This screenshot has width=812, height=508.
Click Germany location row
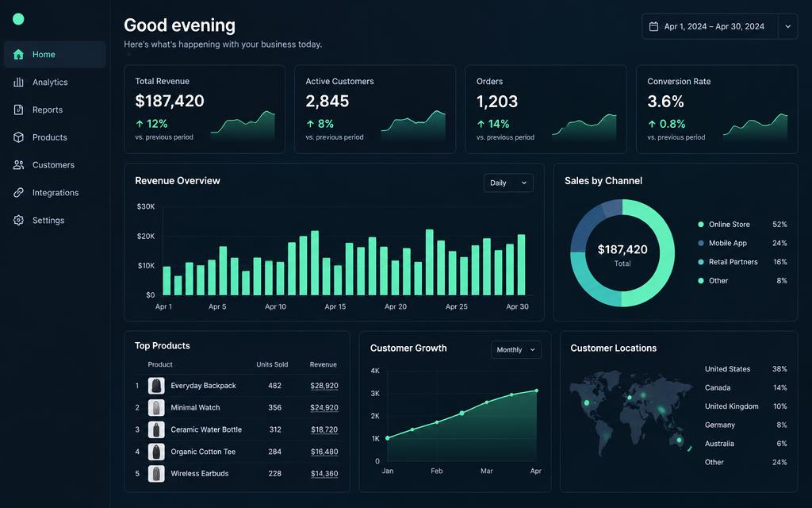pyautogui.click(x=745, y=425)
